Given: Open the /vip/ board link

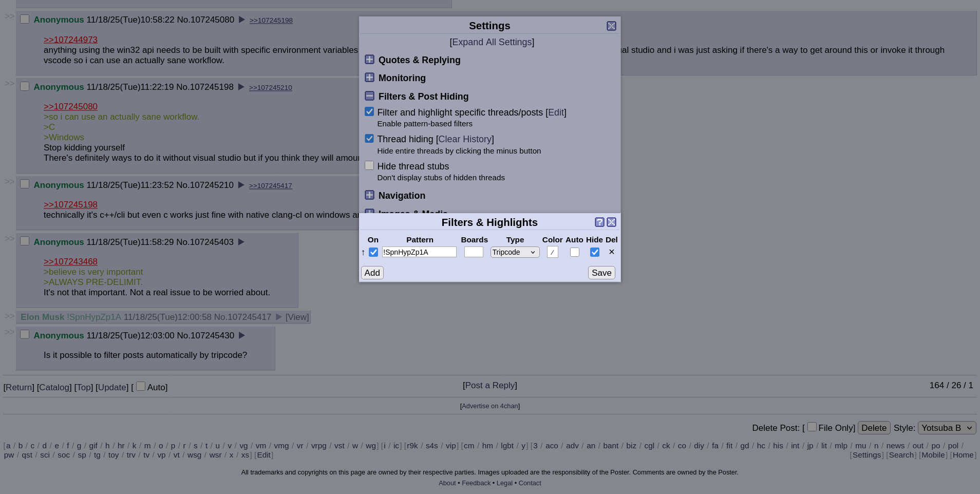Looking at the screenshot, I should [450, 446].
